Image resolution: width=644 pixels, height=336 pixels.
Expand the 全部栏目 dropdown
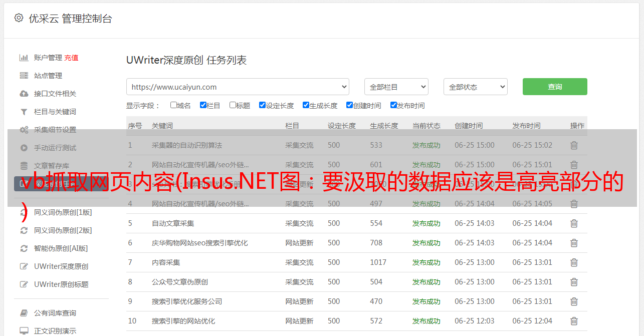pyautogui.click(x=396, y=87)
